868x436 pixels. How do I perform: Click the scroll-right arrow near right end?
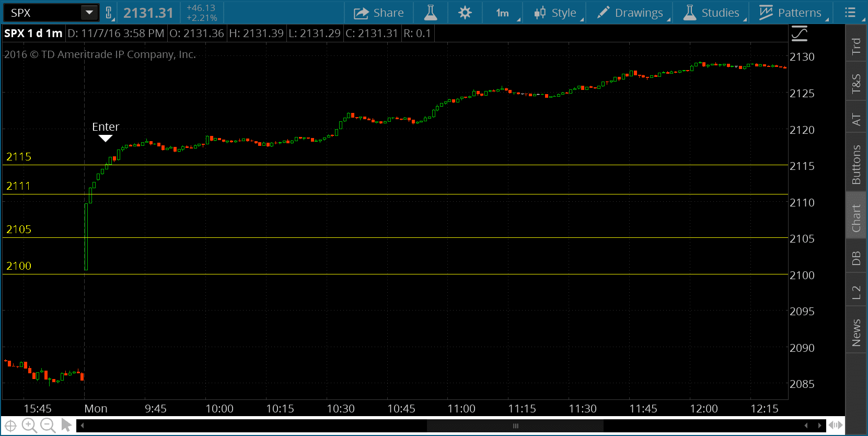coord(819,426)
